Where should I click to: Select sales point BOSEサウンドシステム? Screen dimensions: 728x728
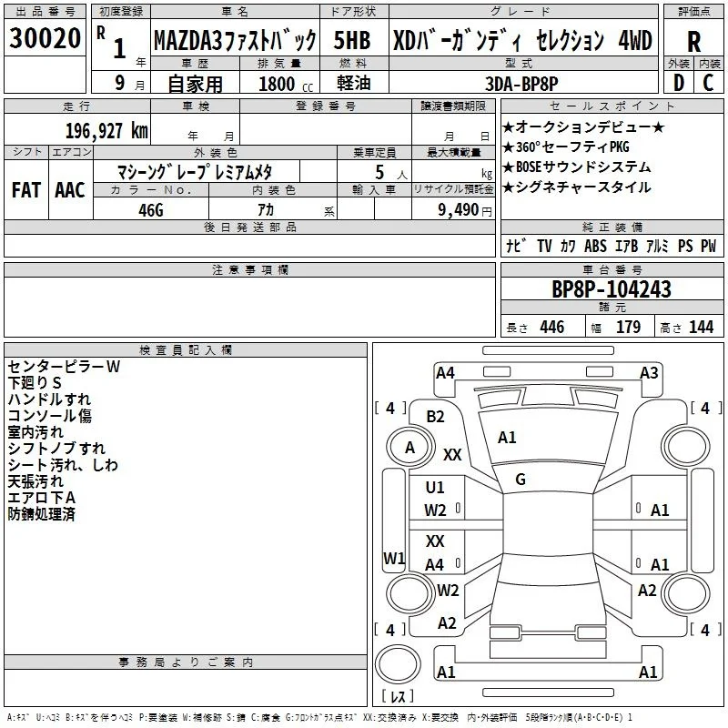click(577, 167)
